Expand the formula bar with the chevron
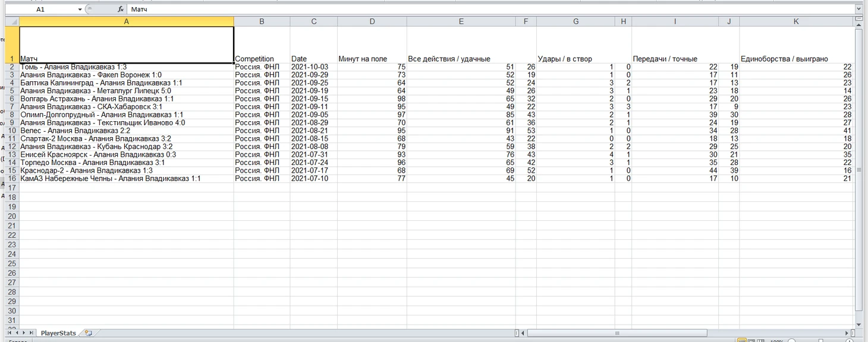The image size is (868, 342). [x=858, y=9]
